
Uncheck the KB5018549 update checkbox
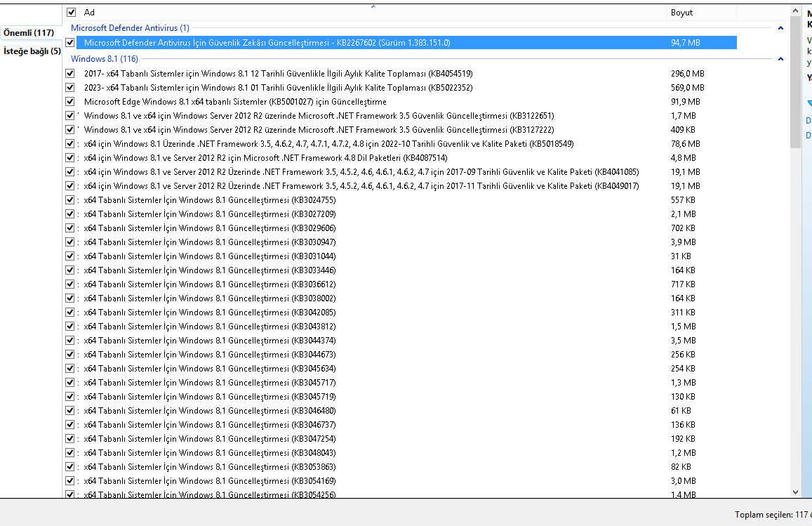coord(70,143)
